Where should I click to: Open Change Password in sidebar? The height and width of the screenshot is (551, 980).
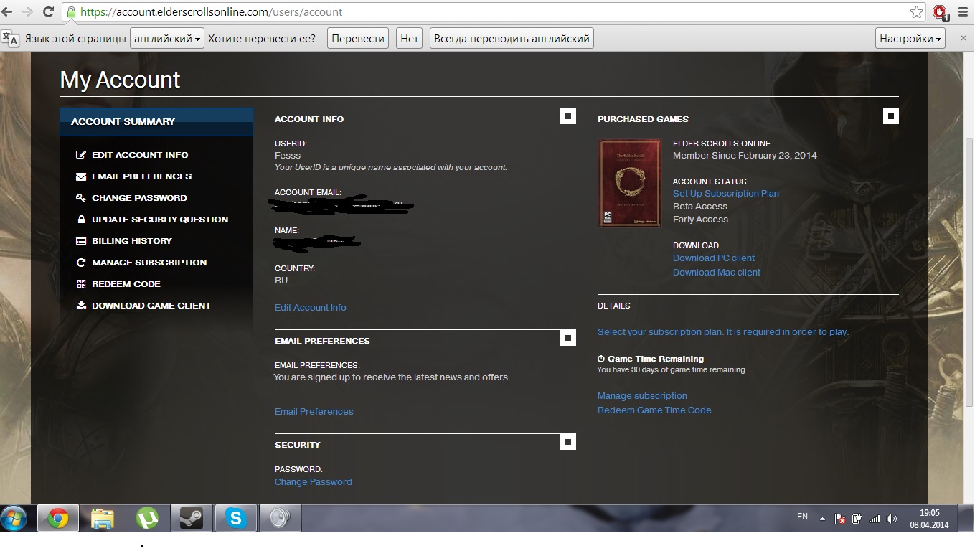pyautogui.click(x=139, y=198)
